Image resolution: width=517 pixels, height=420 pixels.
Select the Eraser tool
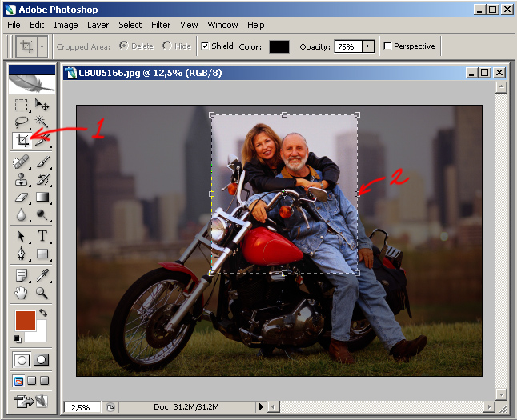click(22, 197)
